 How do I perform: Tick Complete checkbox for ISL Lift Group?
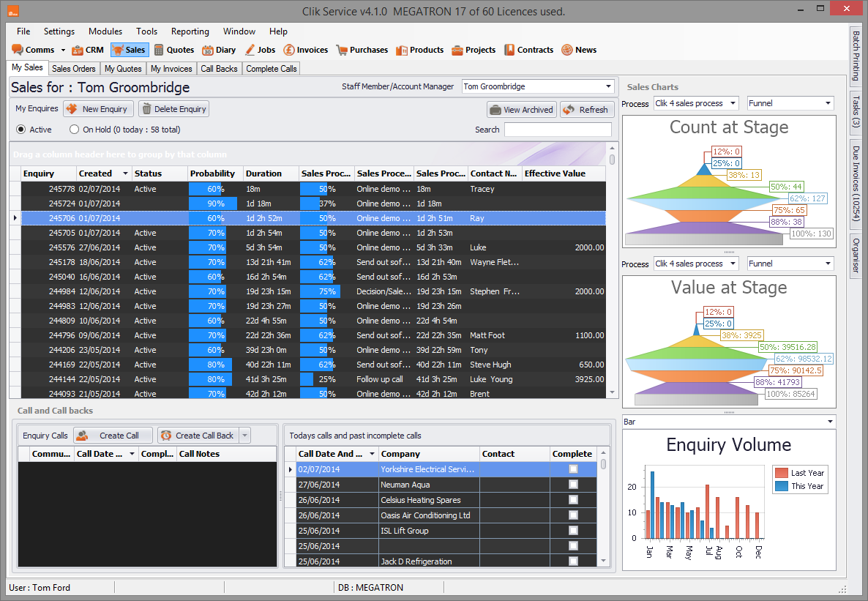[573, 531]
